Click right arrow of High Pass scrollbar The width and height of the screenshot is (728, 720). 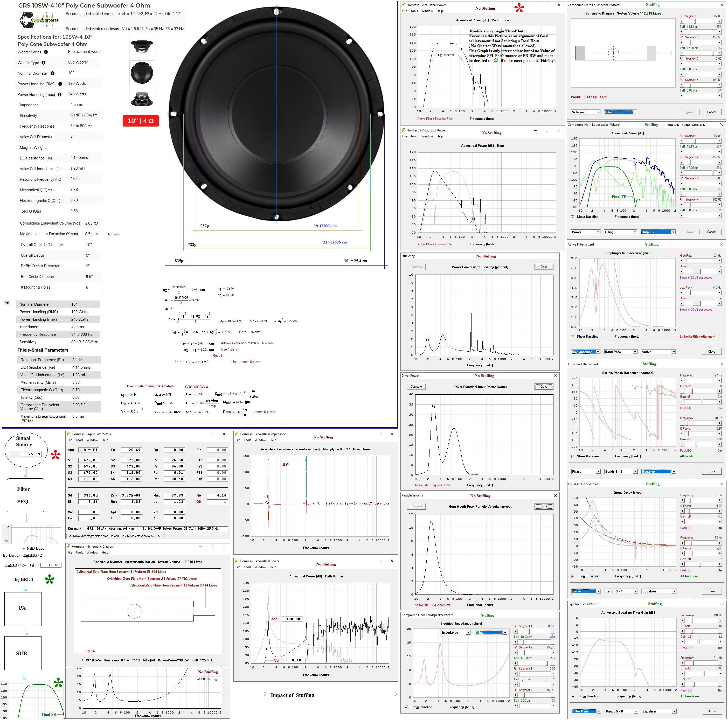(x=719, y=261)
